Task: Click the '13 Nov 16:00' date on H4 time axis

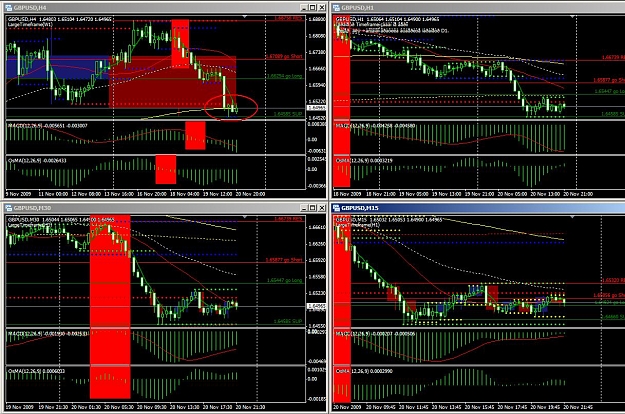Action: (119, 194)
